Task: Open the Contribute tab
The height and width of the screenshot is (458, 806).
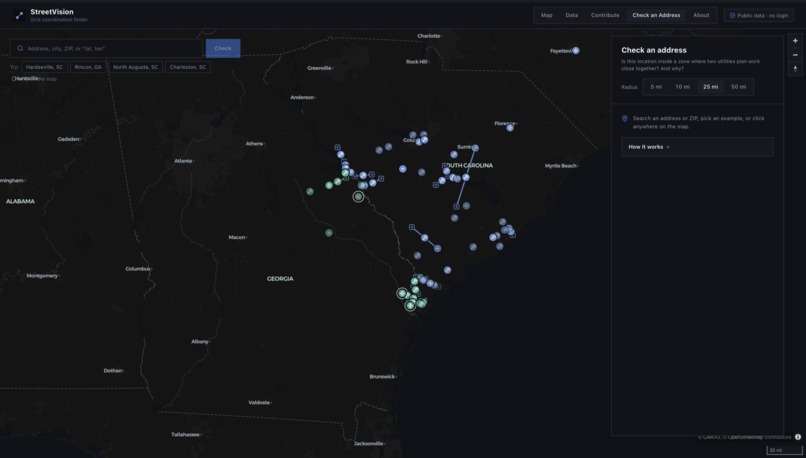Action: pyautogui.click(x=605, y=15)
